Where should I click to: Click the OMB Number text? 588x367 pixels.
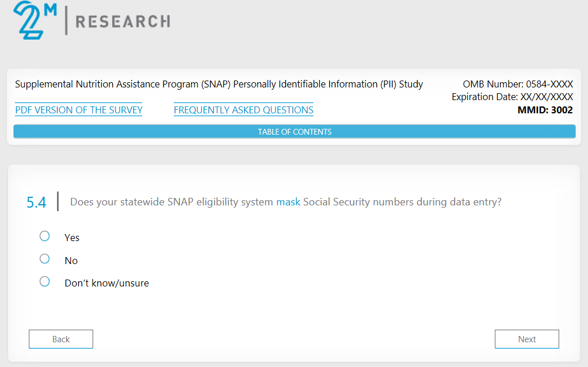click(518, 85)
